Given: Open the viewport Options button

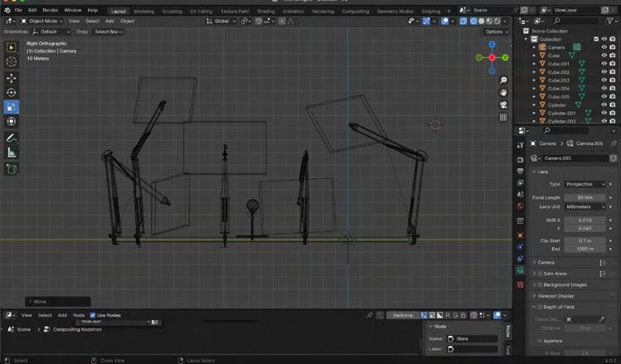Looking at the screenshot, I should (496, 32).
